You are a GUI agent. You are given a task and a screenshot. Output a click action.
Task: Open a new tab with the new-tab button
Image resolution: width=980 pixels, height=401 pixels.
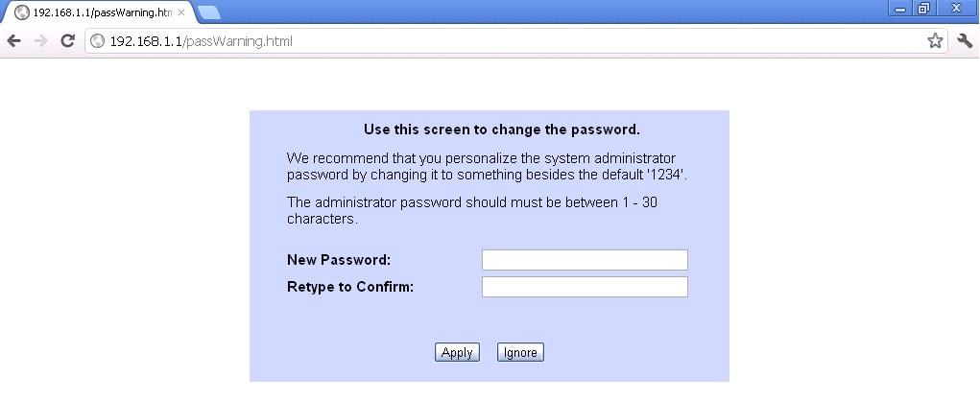click(208, 12)
